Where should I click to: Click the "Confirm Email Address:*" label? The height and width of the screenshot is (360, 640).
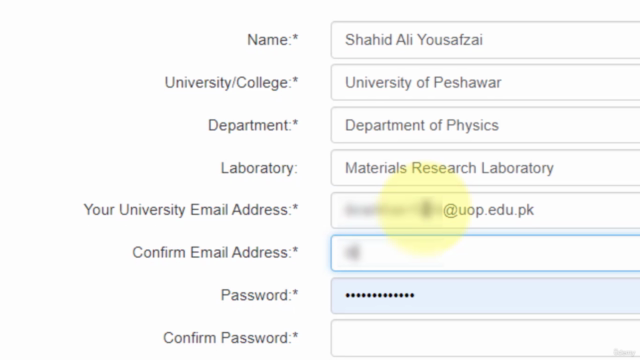coord(215,253)
